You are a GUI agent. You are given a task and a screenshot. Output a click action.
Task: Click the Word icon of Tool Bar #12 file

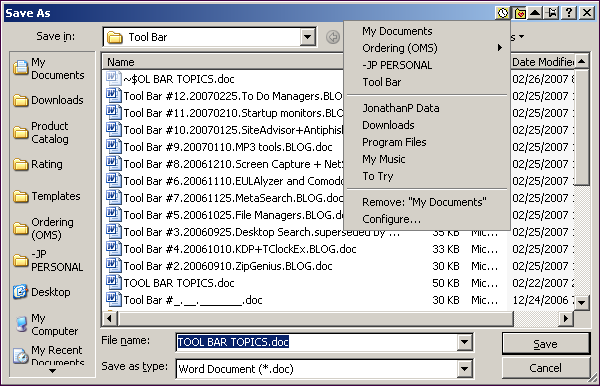pyautogui.click(x=114, y=96)
